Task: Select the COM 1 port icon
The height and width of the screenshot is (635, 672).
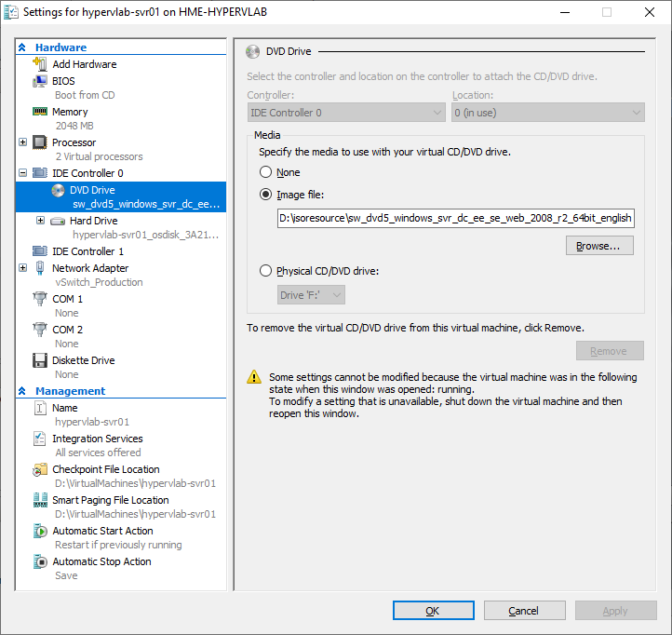Action: [x=40, y=299]
